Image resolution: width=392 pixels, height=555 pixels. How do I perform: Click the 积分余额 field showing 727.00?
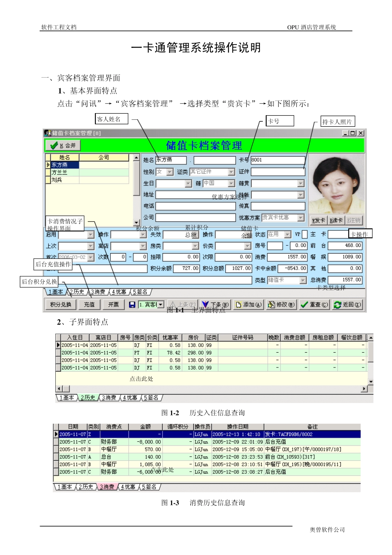(186, 268)
